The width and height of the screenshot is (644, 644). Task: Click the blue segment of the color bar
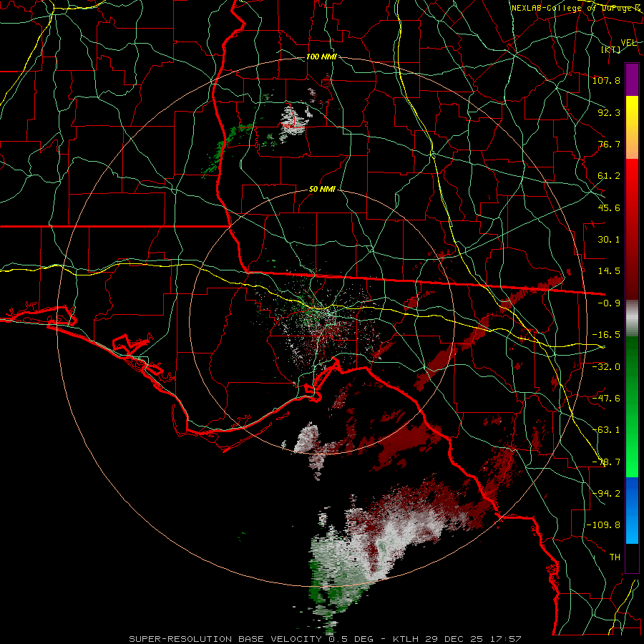pos(632,510)
